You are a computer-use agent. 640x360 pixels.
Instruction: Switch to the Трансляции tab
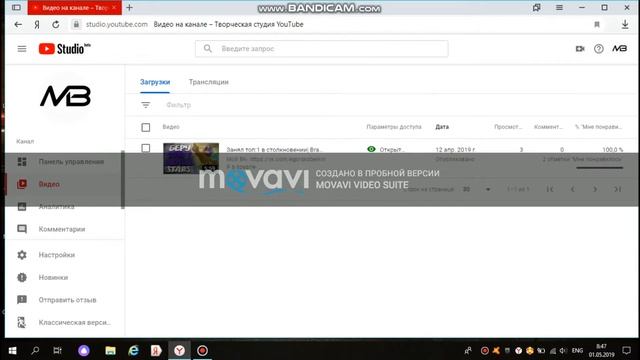(x=209, y=82)
